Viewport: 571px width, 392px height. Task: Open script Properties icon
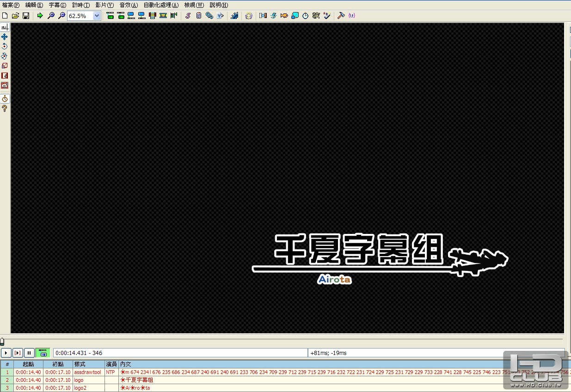point(199,16)
